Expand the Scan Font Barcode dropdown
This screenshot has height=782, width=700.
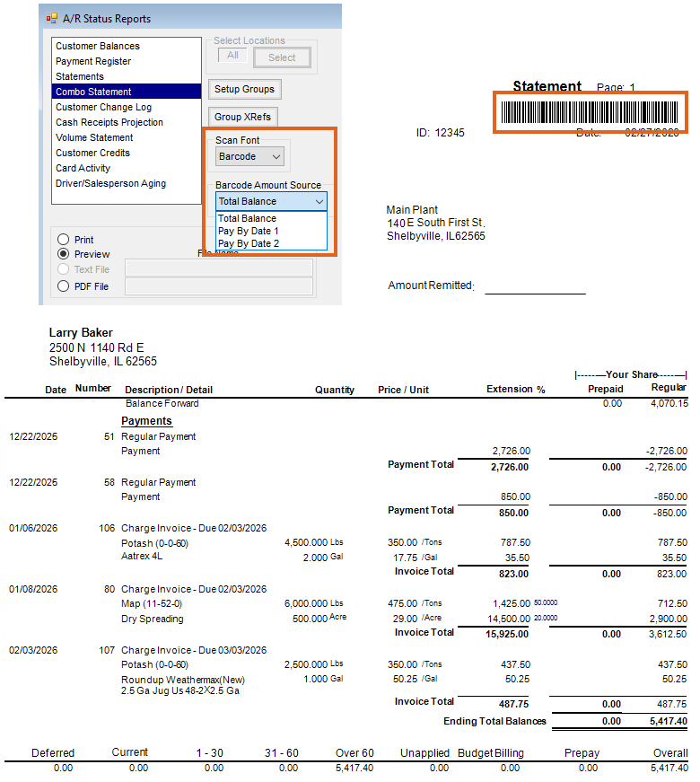pyautogui.click(x=249, y=156)
